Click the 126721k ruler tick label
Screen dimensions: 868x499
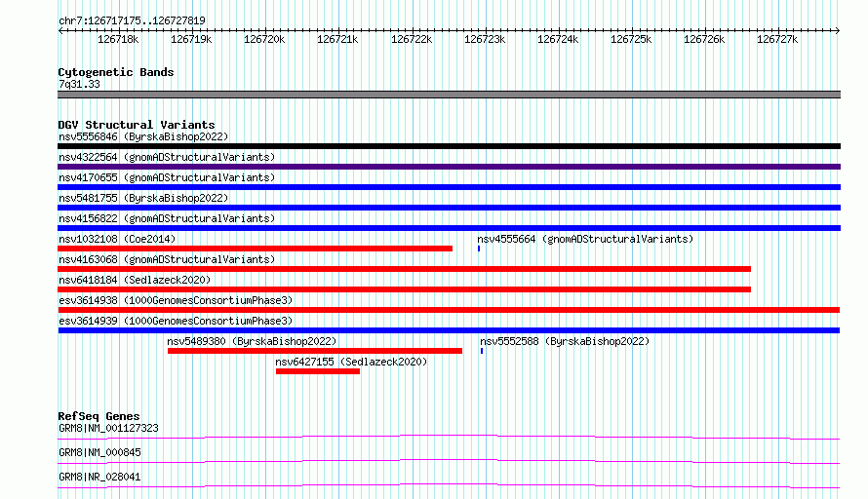[x=337, y=39]
